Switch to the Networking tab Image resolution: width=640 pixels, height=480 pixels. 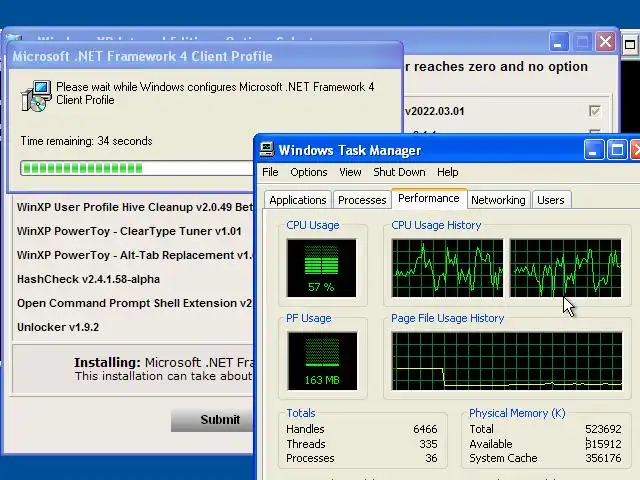click(498, 200)
